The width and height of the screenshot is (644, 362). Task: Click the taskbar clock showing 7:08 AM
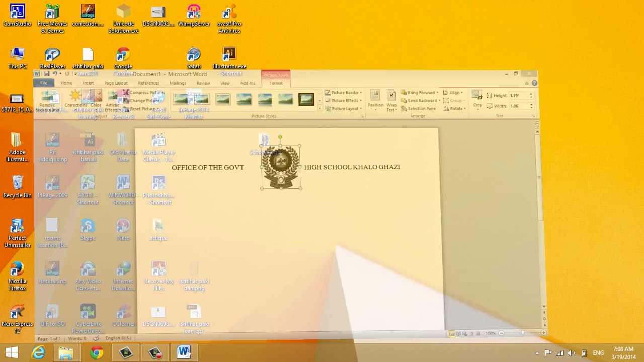coord(623,353)
